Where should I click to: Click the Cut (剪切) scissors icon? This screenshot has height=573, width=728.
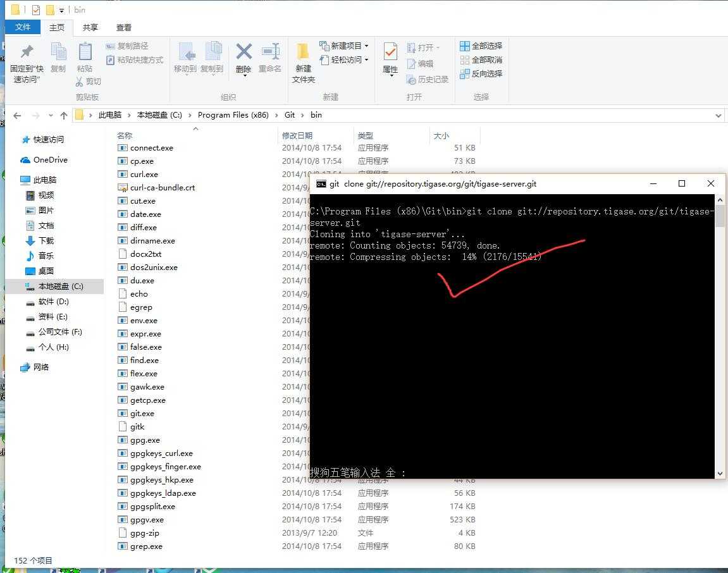pyautogui.click(x=80, y=82)
